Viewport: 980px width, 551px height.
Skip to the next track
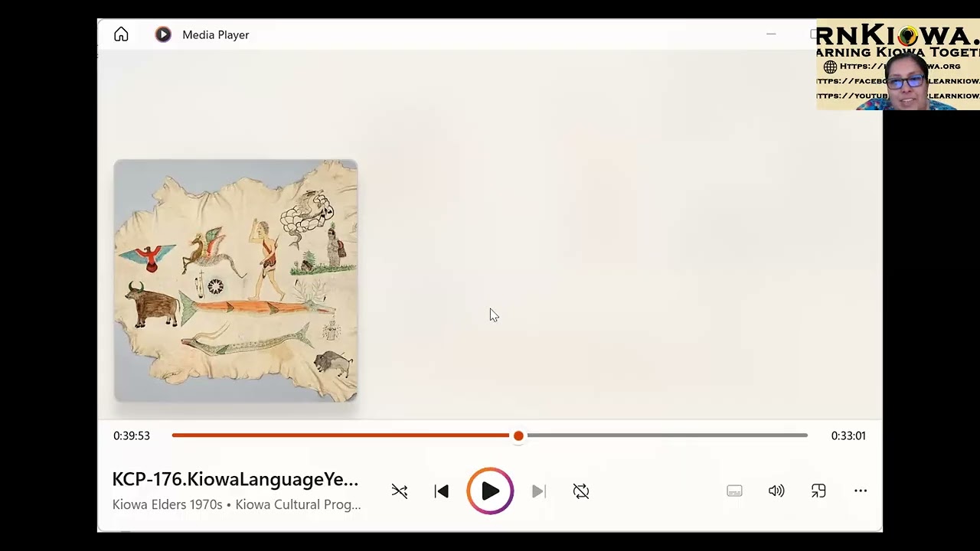click(x=539, y=491)
